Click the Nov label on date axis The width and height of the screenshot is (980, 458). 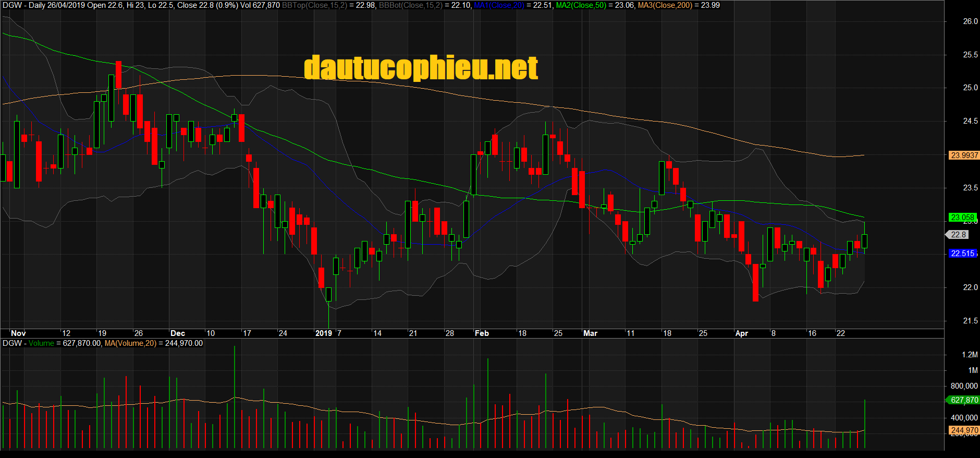pyautogui.click(x=18, y=333)
